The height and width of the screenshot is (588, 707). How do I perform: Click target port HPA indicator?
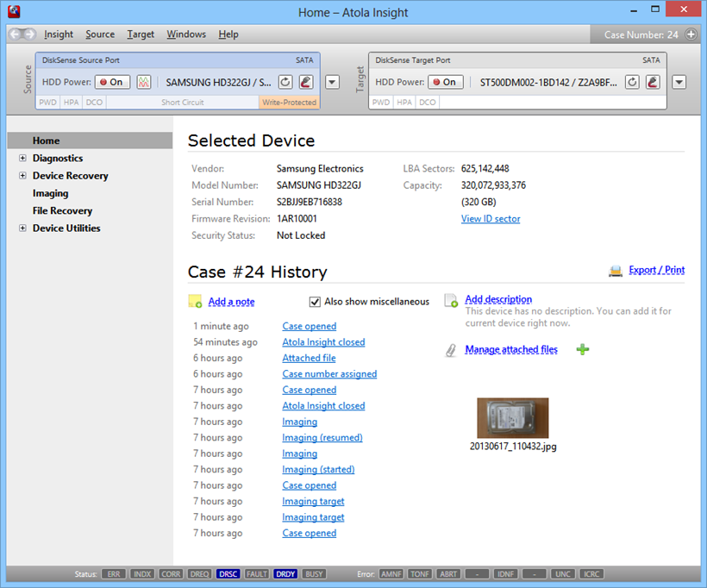[404, 103]
